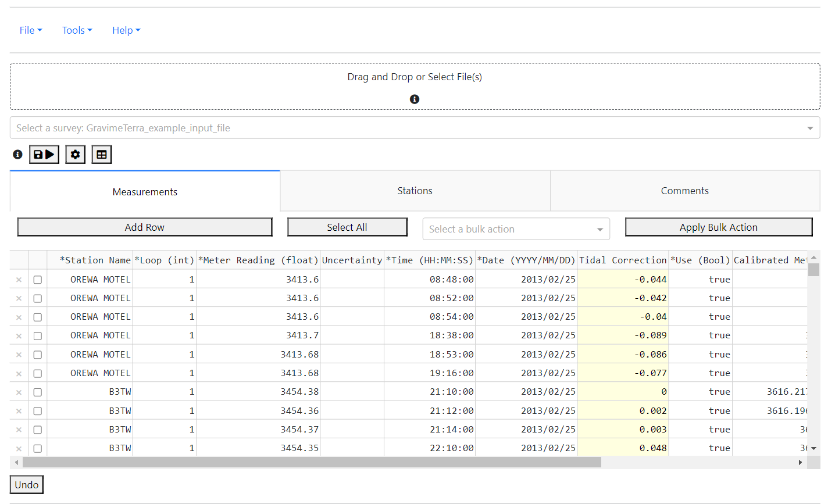This screenshot has width=835, height=504.
Task: Open settings via the gear icon
Action: 76,155
